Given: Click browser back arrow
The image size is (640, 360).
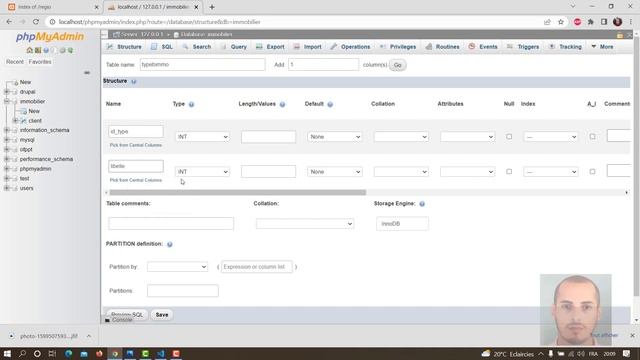Looking at the screenshot, I should (x=9, y=22).
